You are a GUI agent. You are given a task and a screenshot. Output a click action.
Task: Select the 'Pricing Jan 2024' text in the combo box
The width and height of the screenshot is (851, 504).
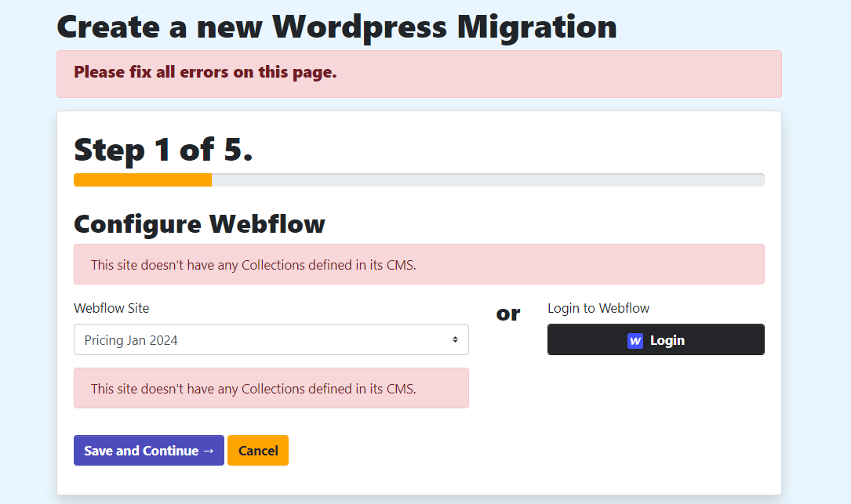coord(131,340)
